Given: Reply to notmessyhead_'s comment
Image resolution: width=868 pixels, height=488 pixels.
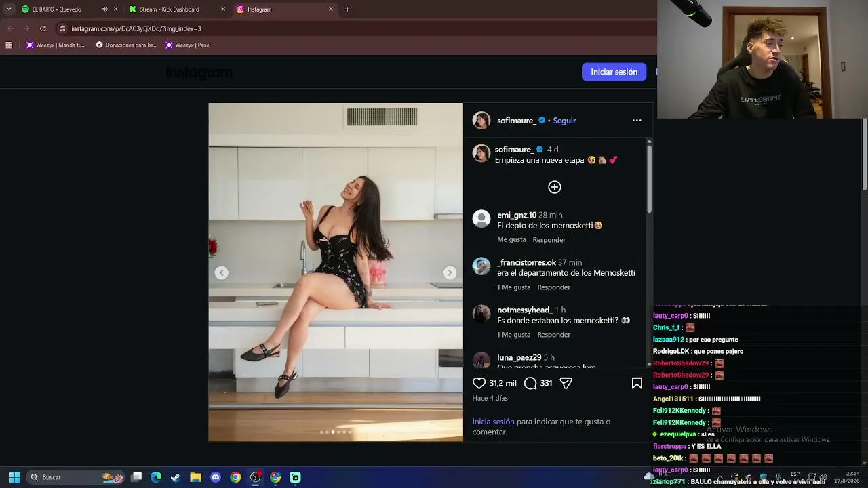Looking at the screenshot, I should pos(554,335).
